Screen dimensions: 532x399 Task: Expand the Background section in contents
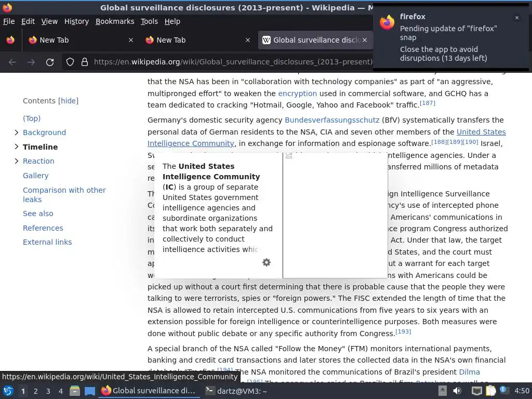click(x=16, y=132)
